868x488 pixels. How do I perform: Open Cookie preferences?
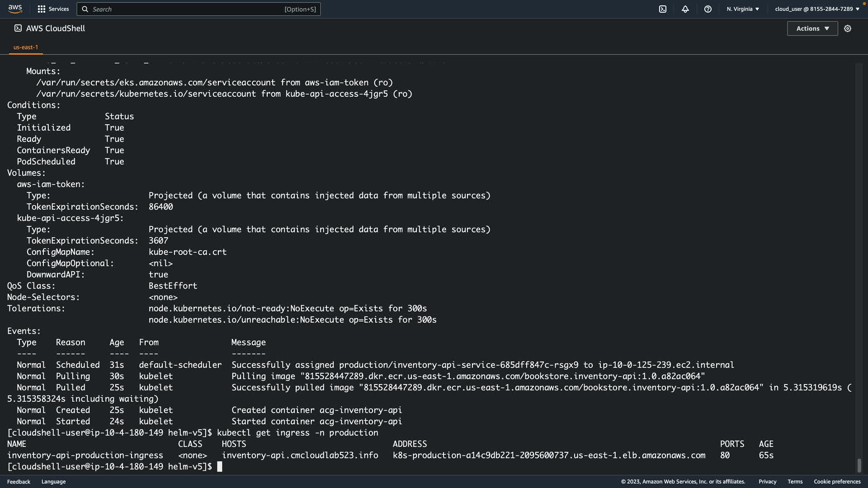837,482
